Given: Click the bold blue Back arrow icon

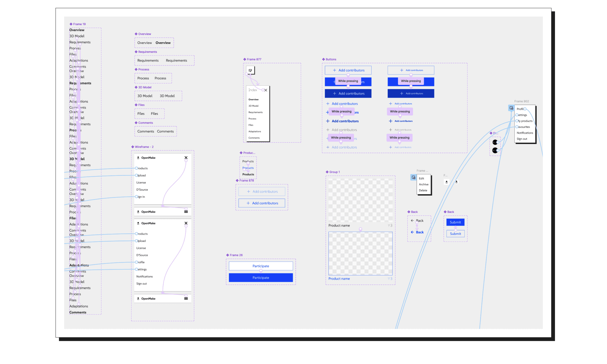Looking at the screenshot, I should pos(412,232).
